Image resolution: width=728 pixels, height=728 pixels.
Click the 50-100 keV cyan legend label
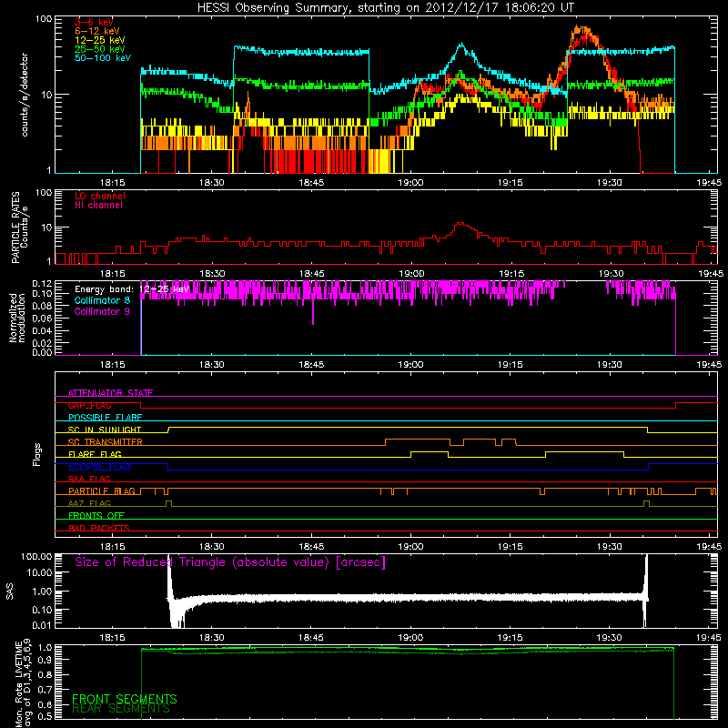click(x=103, y=58)
